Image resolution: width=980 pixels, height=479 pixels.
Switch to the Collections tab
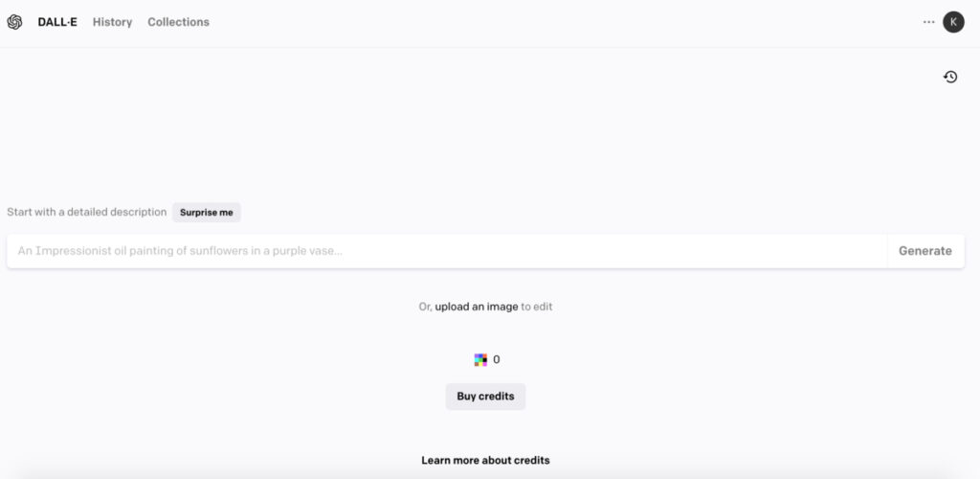pos(178,22)
